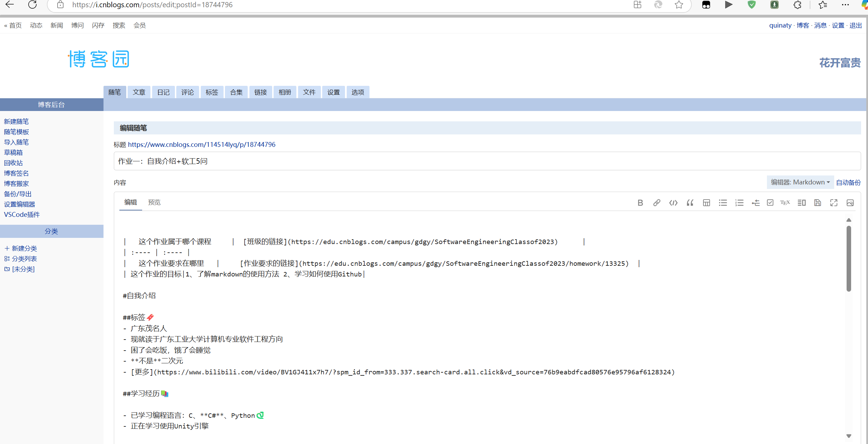Viewport: 868px width, 444px height.
Task: Click the editor's vertical scrollbar thumb
Action: pyautogui.click(x=848, y=259)
